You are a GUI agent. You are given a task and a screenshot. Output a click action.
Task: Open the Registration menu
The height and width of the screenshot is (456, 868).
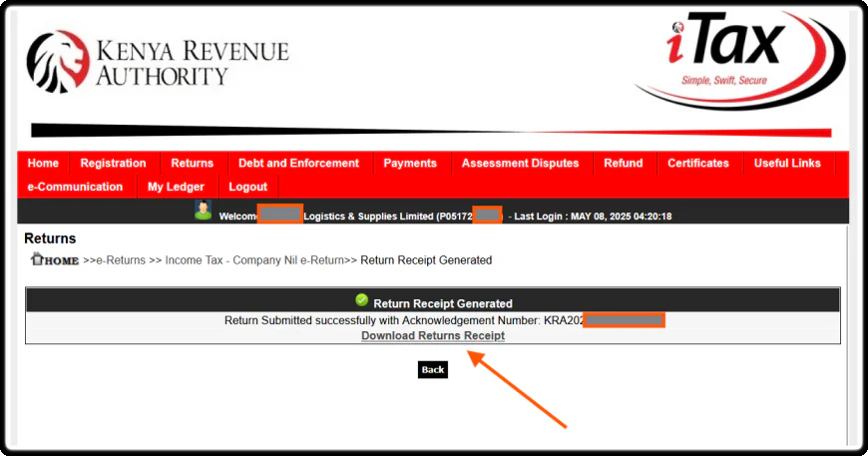(x=113, y=163)
